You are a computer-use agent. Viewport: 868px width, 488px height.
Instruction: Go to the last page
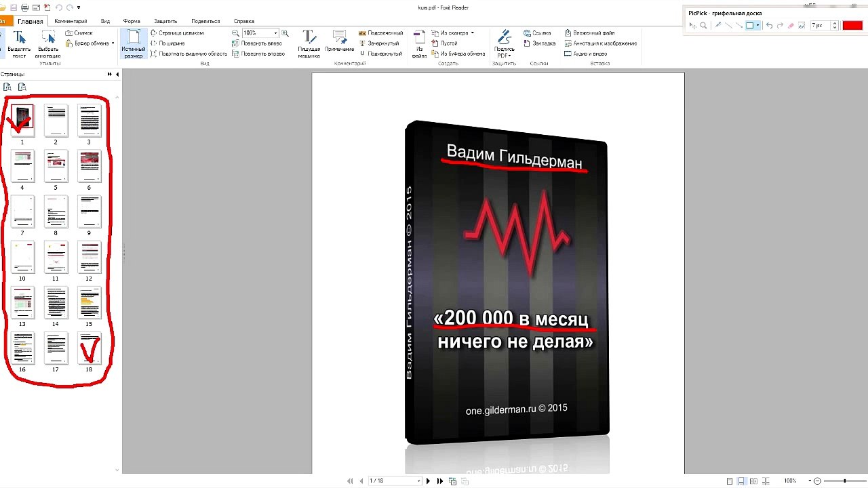pyautogui.click(x=439, y=481)
